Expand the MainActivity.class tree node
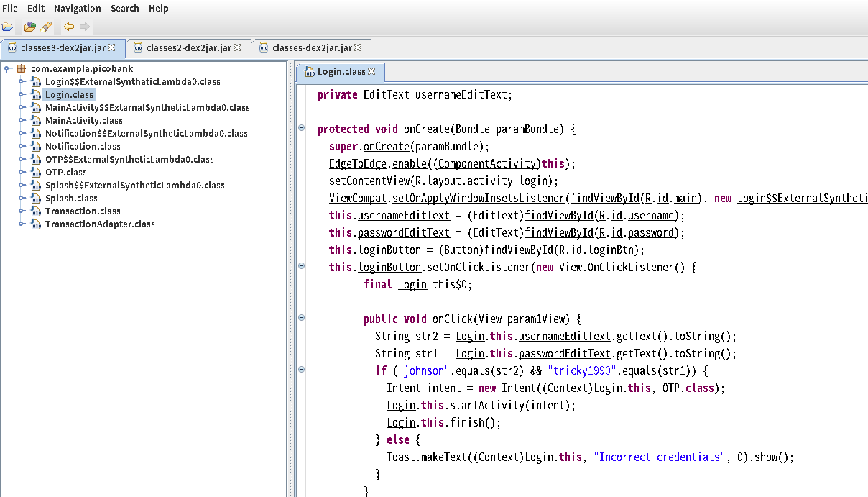The width and height of the screenshot is (868, 497). [22, 121]
